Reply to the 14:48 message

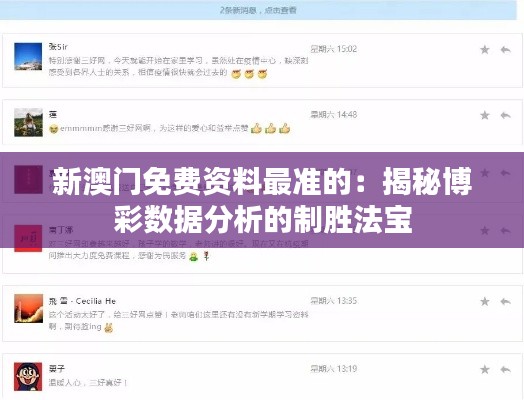pyautogui.click(x=506, y=115)
